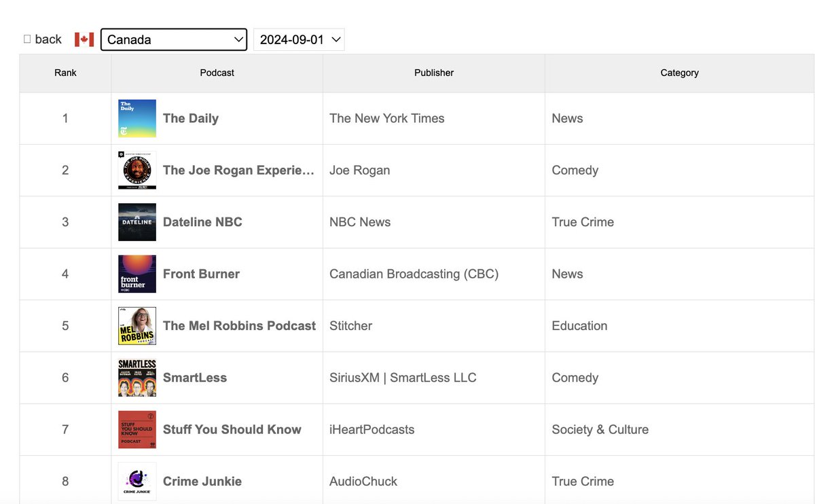Click the Category column header

679,73
